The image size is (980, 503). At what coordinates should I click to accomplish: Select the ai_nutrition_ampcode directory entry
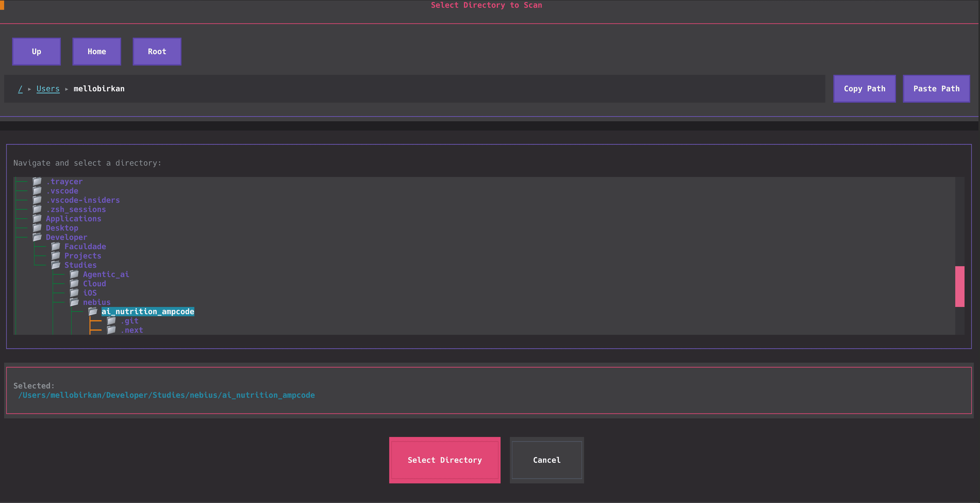click(148, 311)
